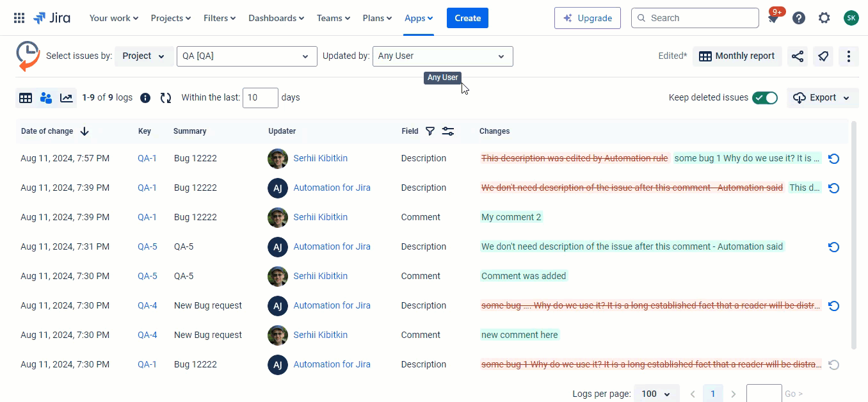
Task: Open the Dashboards menu
Action: (276, 18)
